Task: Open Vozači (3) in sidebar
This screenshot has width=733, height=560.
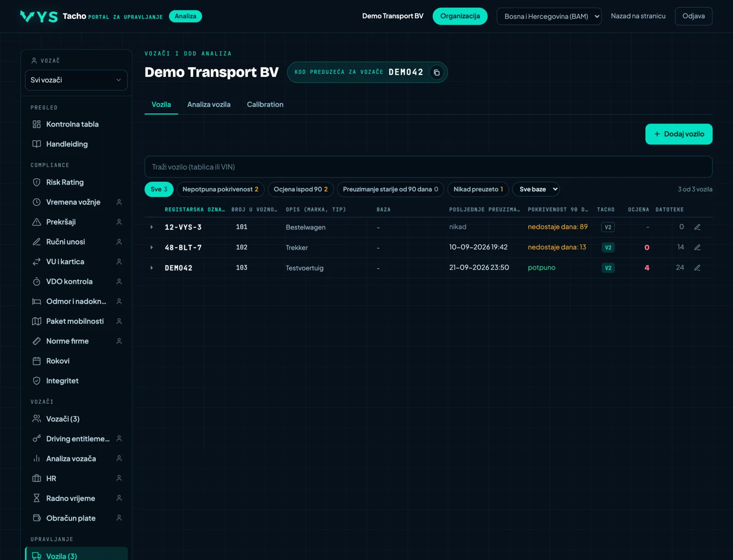Action: pyautogui.click(x=76, y=419)
